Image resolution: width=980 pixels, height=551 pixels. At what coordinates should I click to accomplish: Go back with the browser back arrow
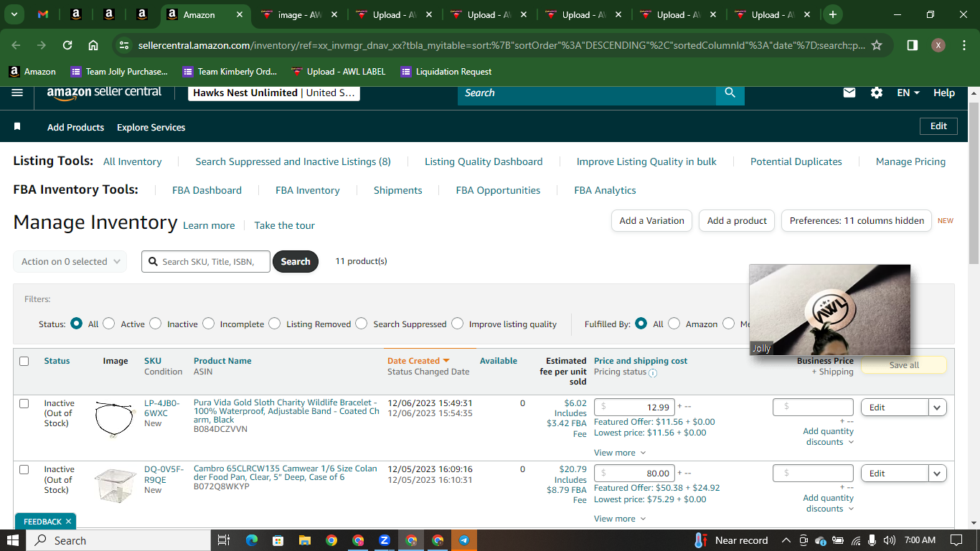pyautogui.click(x=17, y=45)
